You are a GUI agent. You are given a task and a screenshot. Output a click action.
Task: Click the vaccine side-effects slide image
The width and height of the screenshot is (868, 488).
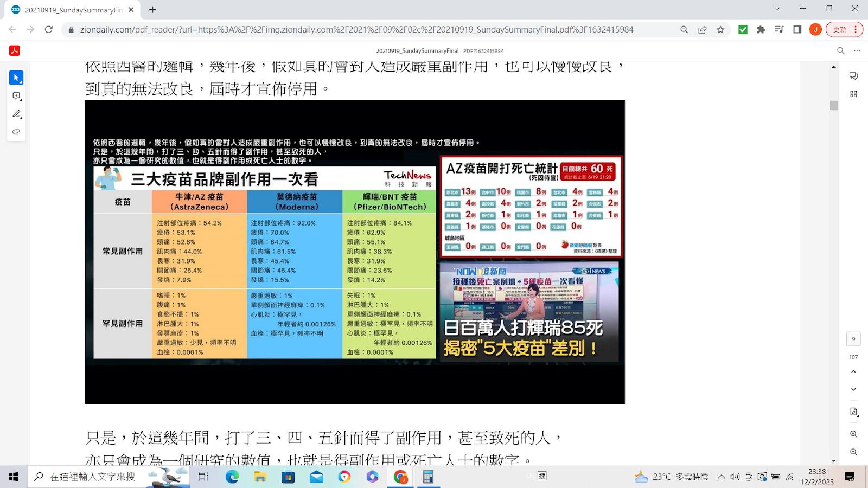point(355,252)
